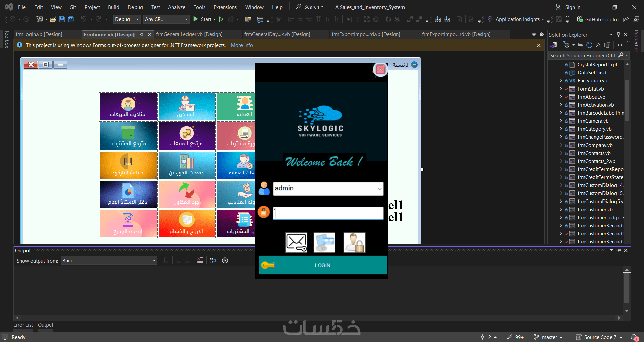Click the clock timestamp icon in Output panel

[x=225, y=260]
